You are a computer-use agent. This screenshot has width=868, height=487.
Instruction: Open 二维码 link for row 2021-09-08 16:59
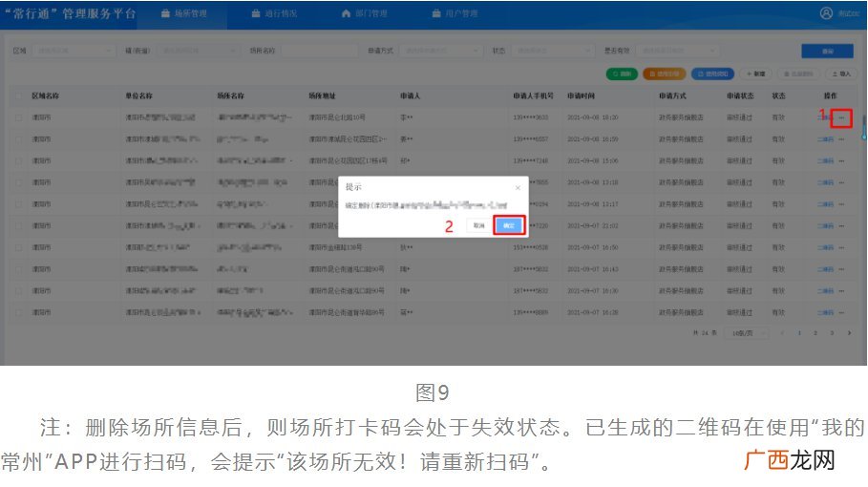825,139
